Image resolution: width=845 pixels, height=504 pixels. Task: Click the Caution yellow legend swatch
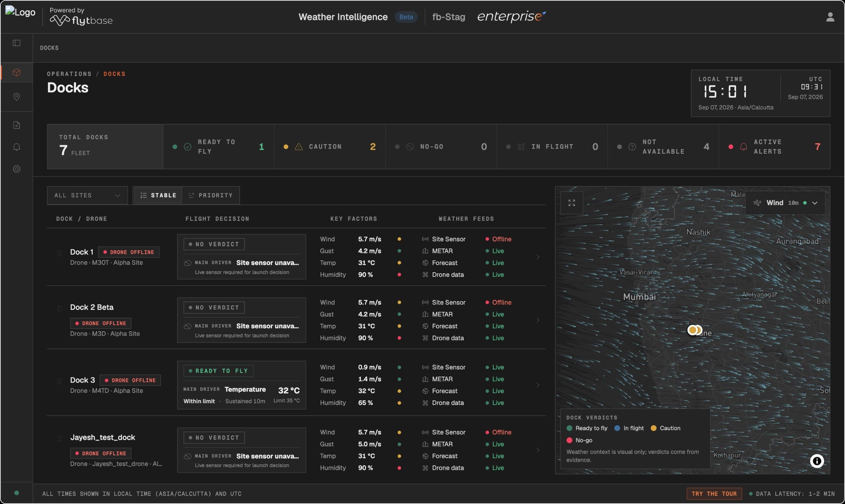654,428
